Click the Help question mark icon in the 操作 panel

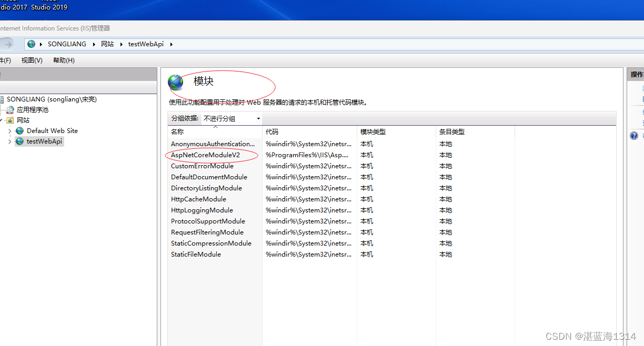[x=634, y=135]
